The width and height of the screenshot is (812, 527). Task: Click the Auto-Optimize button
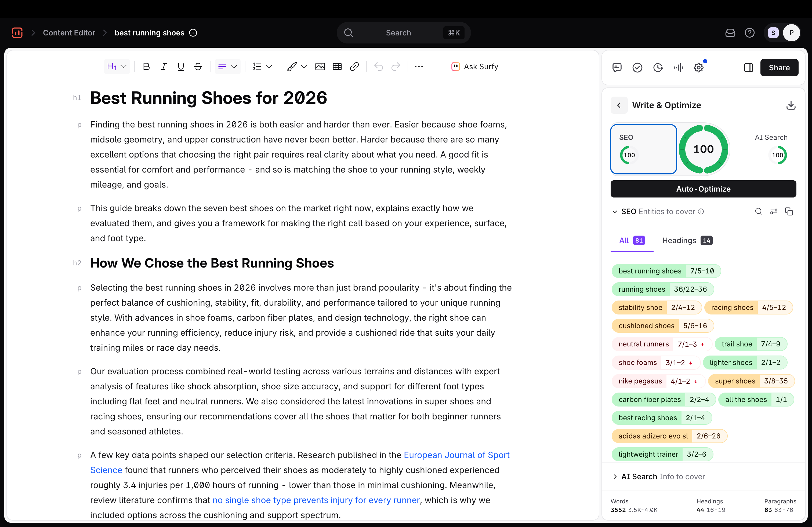(703, 189)
